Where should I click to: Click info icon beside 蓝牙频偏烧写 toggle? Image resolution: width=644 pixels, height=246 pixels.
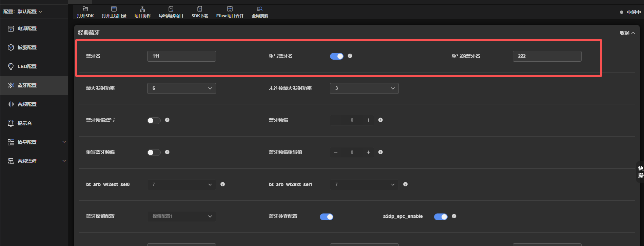click(167, 120)
